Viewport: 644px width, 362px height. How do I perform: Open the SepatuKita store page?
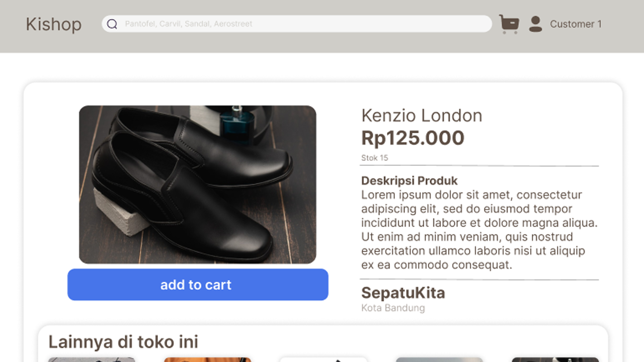point(403,293)
